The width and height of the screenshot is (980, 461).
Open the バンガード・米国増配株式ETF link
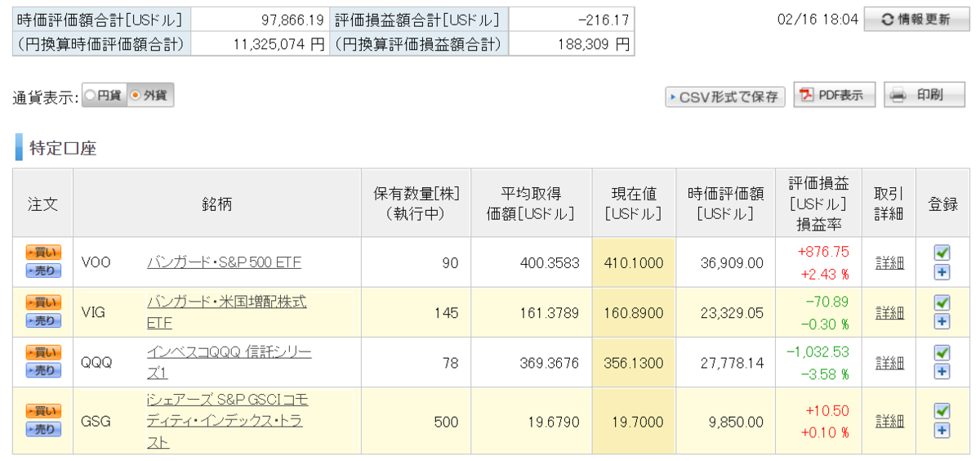(227, 312)
